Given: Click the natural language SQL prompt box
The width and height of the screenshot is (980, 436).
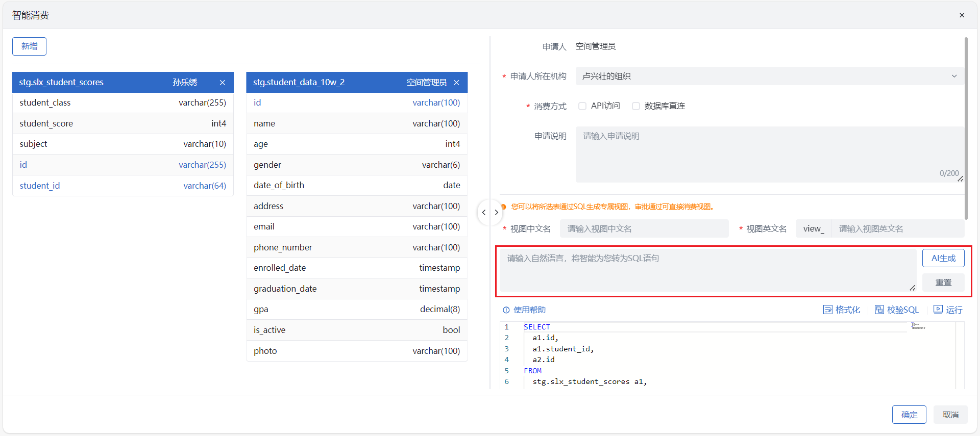Looking at the screenshot, I should click(708, 270).
